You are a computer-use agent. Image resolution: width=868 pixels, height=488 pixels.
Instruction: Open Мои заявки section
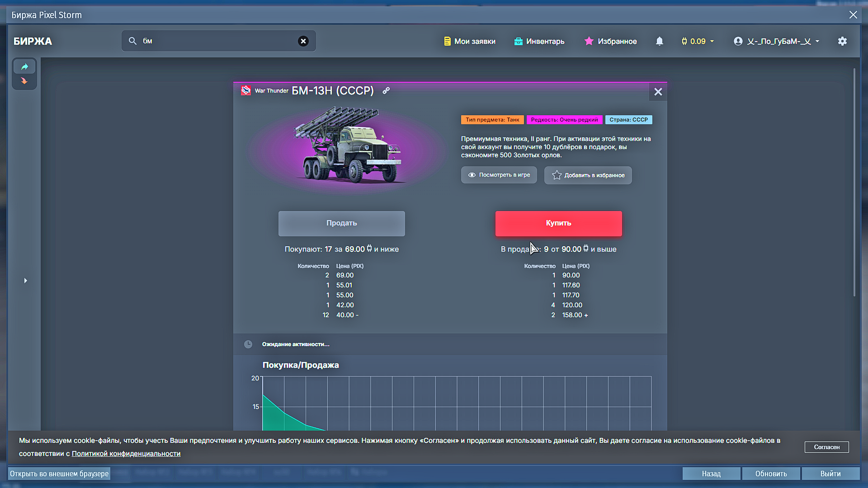(x=469, y=41)
